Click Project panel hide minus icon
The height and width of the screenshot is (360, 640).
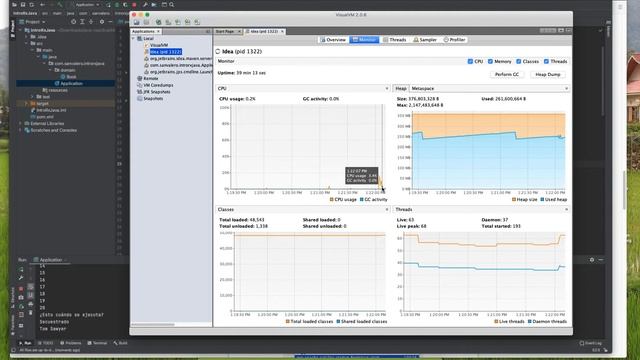110,22
